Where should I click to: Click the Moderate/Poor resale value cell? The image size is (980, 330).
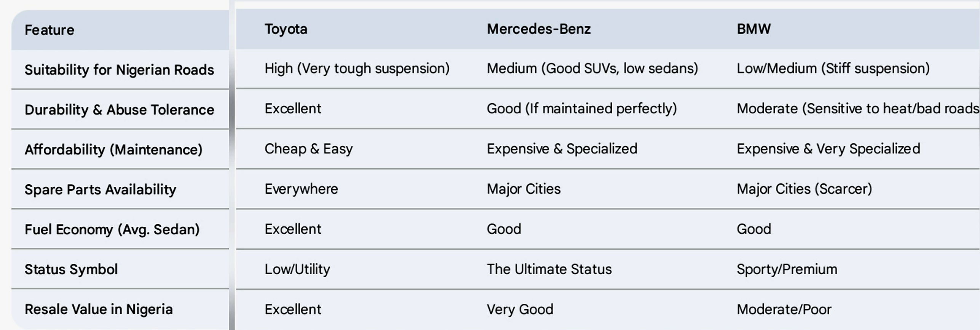pyautogui.click(x=784, y=309)
